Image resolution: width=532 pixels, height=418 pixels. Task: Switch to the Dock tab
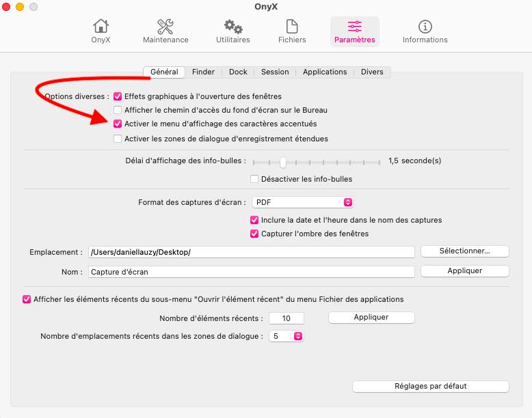coord(238,72)
